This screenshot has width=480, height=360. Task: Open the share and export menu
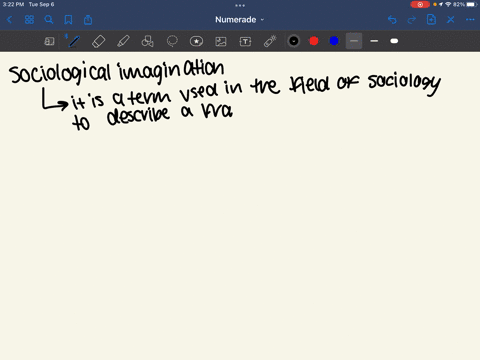pos(88,20)
